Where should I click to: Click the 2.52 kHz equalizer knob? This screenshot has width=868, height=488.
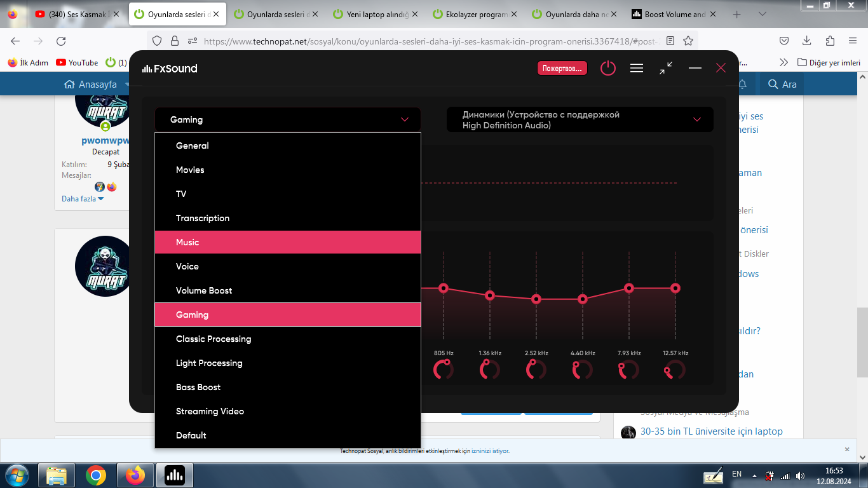(536, 369)
